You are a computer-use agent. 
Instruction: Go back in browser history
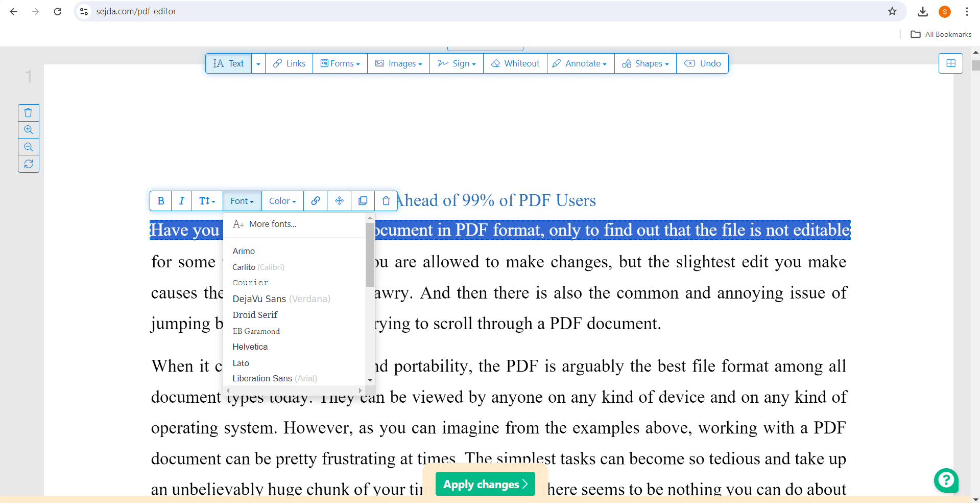tap(14, 11)
